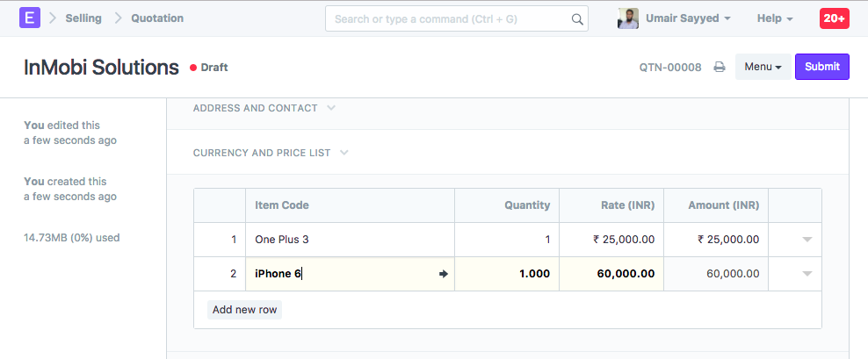Screen dimensions: 868x359
Task: Open the Help menu
Action: (774, 18)
